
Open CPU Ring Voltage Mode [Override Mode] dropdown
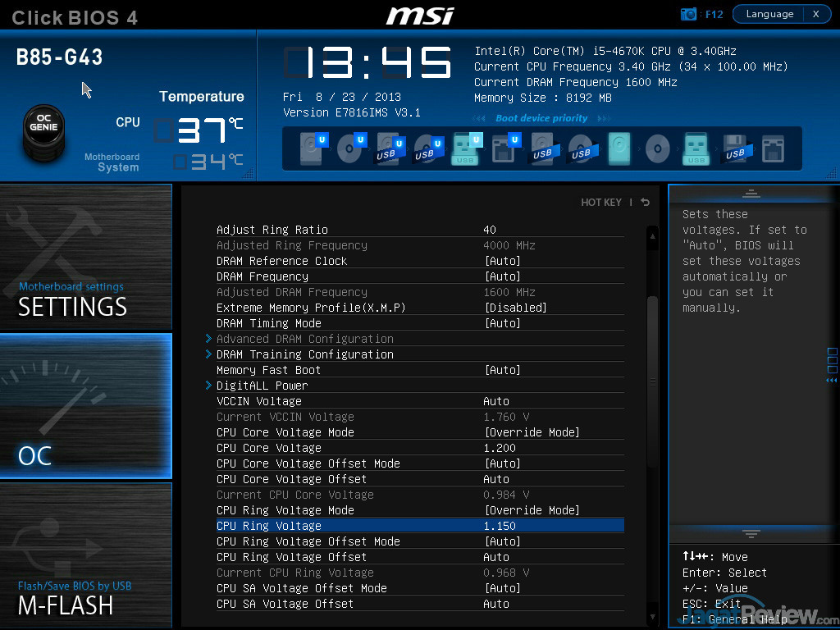tap(532, 510)
